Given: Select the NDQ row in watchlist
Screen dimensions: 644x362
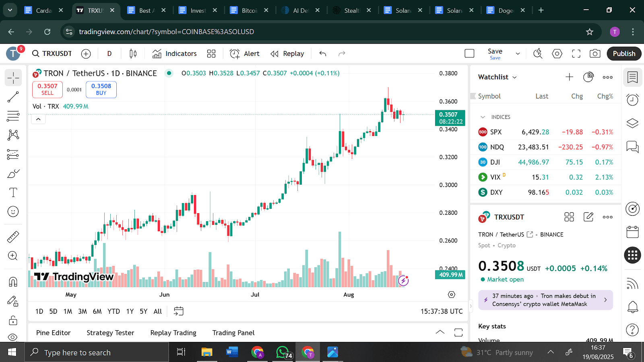Looking at the screenshot, I should (x=546, y=147).
